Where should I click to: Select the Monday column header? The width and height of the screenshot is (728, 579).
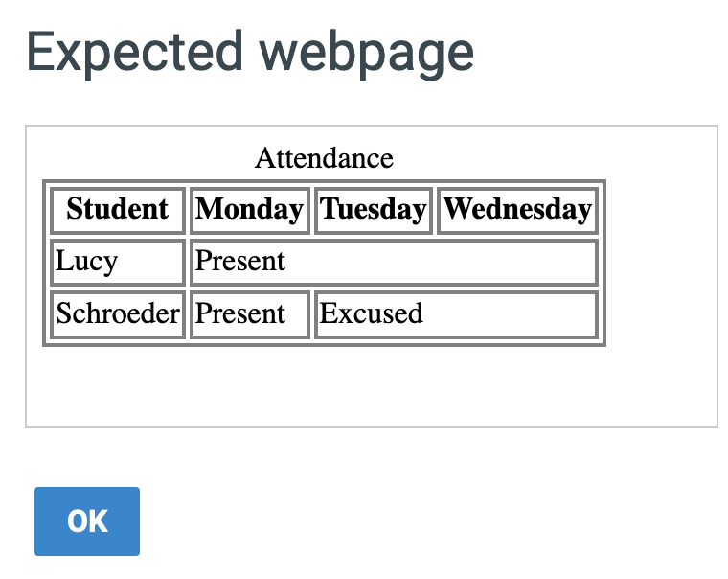249,210
